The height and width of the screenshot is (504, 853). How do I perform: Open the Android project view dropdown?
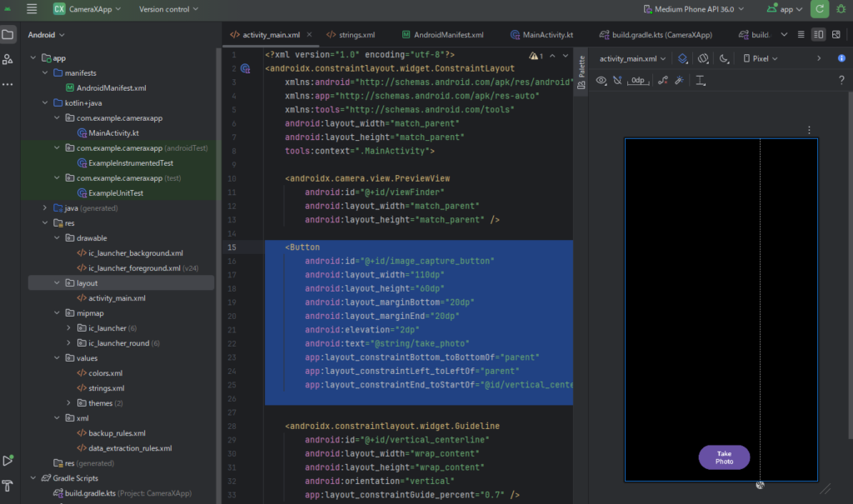coord(47,35)
